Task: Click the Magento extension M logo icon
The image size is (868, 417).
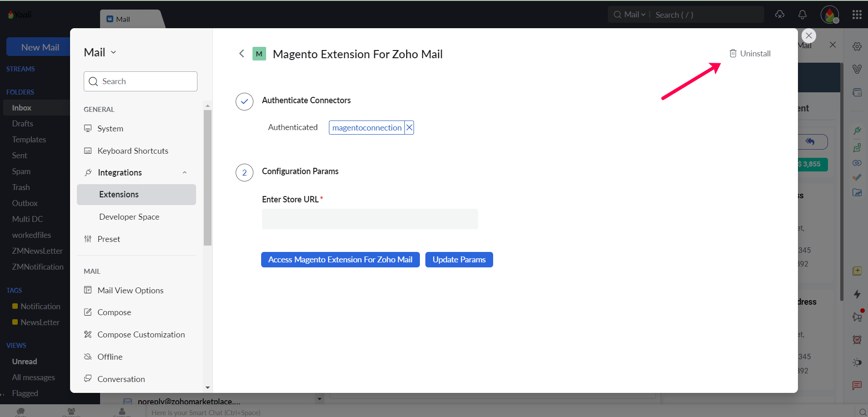Action: click(259, 54)
